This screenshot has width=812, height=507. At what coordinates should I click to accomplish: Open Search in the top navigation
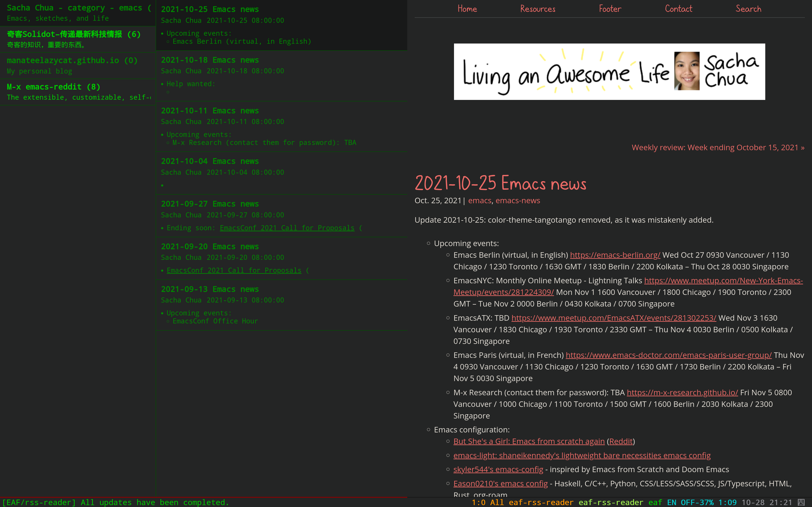coord(748,9)
